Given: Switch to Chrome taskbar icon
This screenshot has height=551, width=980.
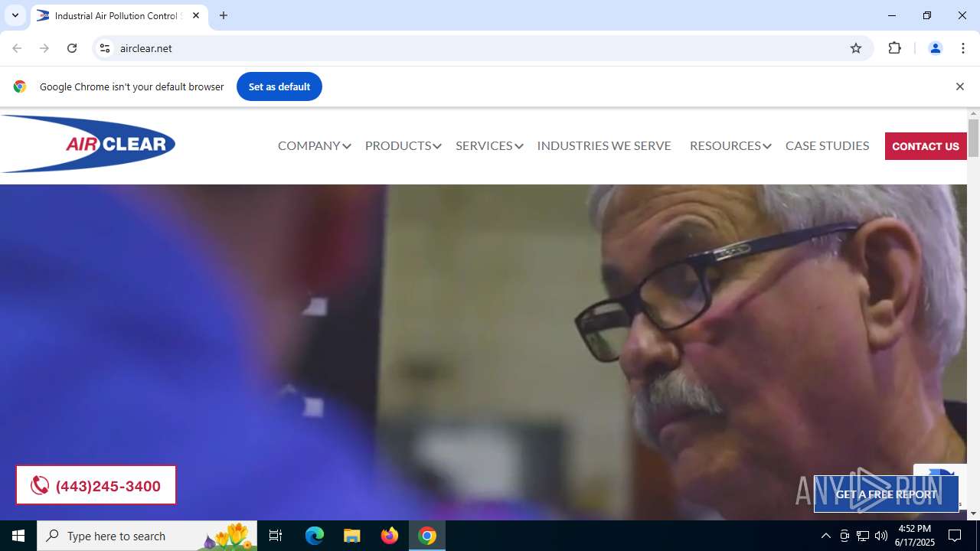Looking at the screenshot, I should (427, 536).
